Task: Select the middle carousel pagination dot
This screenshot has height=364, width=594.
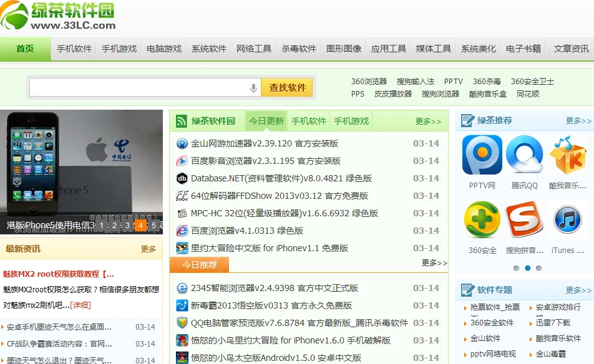Action: pyautogui.click(x=527, y=268)
